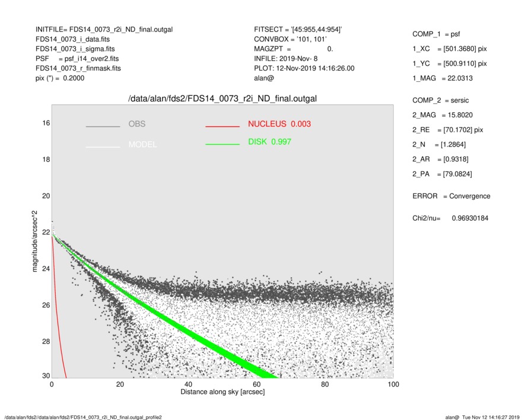
Task: Click the MAGZPT = 0. line
Action: [293, 49]
